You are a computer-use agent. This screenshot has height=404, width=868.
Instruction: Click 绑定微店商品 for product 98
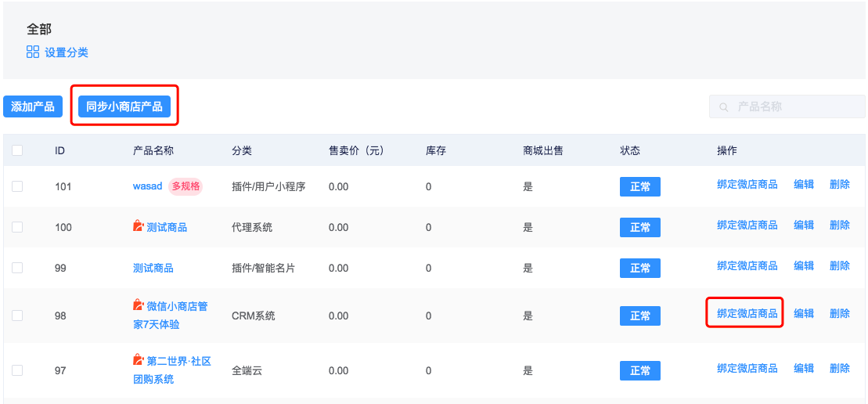[747, 313]
